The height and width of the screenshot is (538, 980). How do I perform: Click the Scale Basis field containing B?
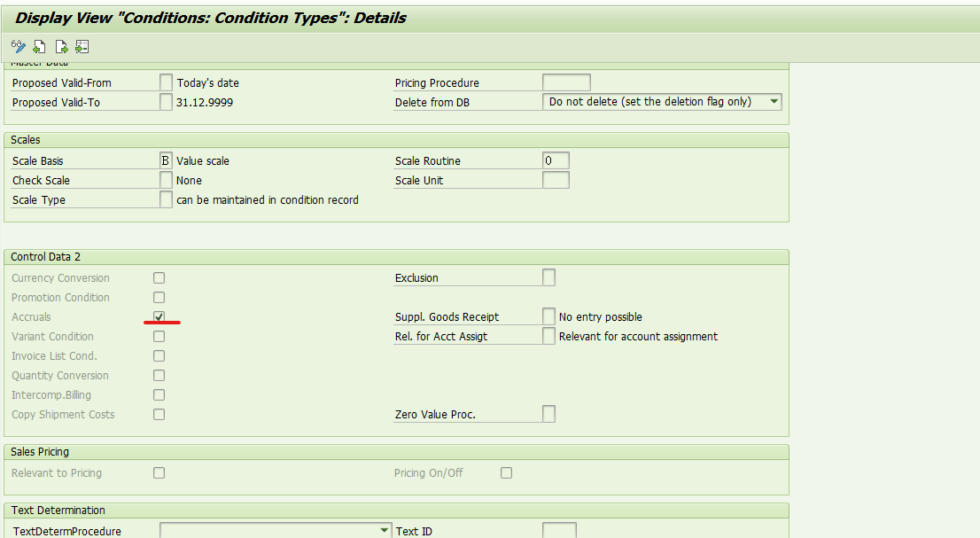click(x=166, y=160)
